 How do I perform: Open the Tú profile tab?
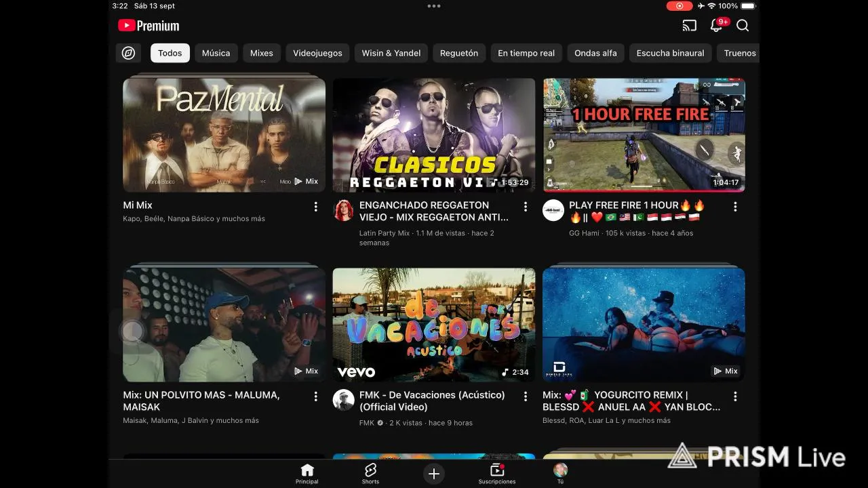[560, 474]
